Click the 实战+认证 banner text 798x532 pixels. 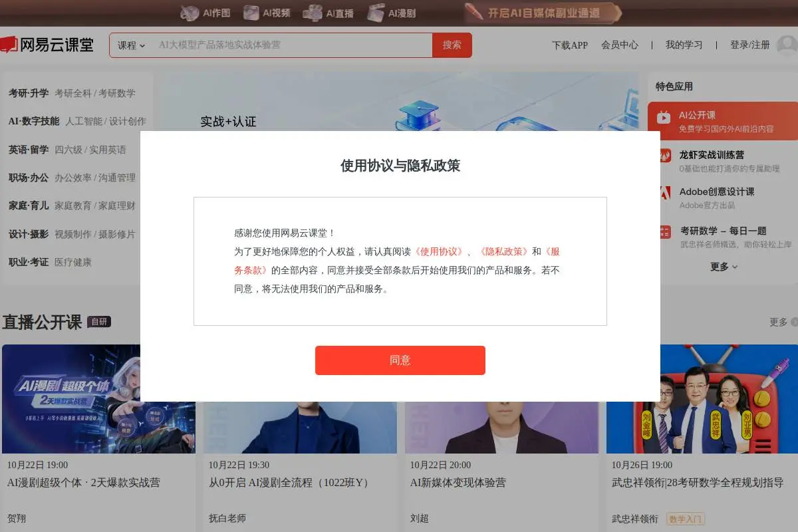(x=229, y=122)
